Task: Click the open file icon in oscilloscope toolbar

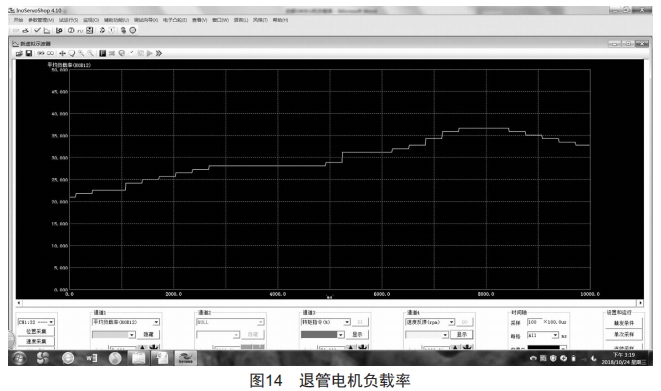Action: tap(19, 53)
